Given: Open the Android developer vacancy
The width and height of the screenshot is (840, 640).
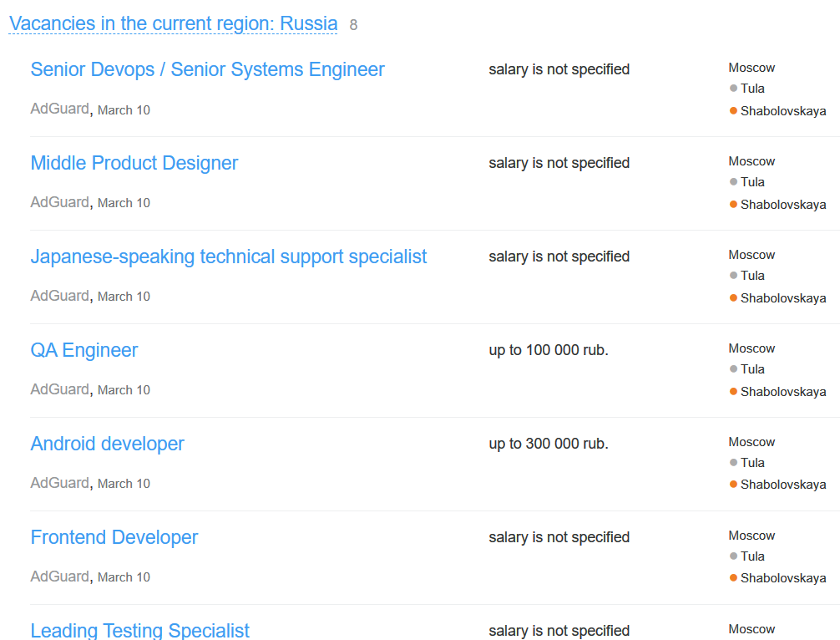Looking at the screenshot, I should (x=107, y=444).
